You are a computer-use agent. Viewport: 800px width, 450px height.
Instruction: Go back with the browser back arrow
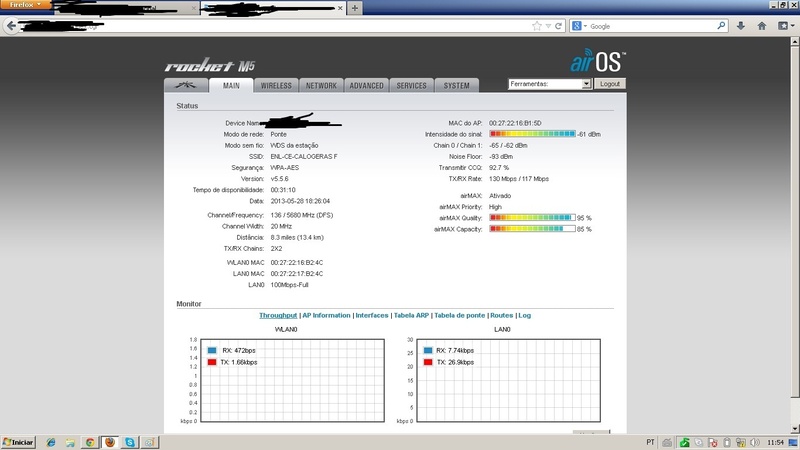pos(11,26)
